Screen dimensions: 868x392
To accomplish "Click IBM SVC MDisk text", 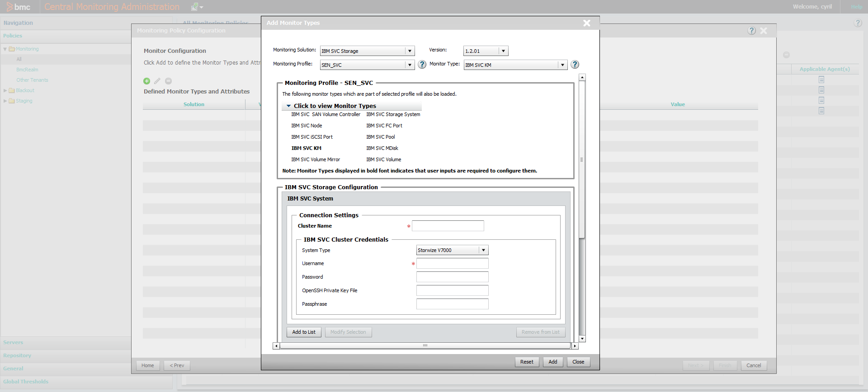I will tap(382, 149).
